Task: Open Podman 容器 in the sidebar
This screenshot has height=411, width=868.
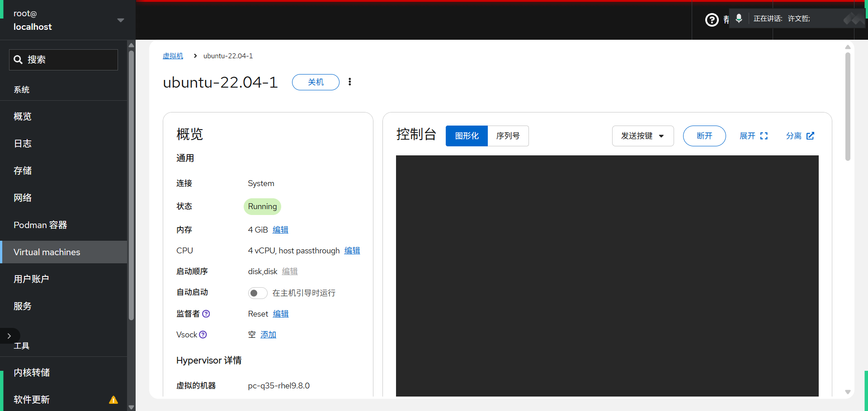Action: (x=63, y=225)
